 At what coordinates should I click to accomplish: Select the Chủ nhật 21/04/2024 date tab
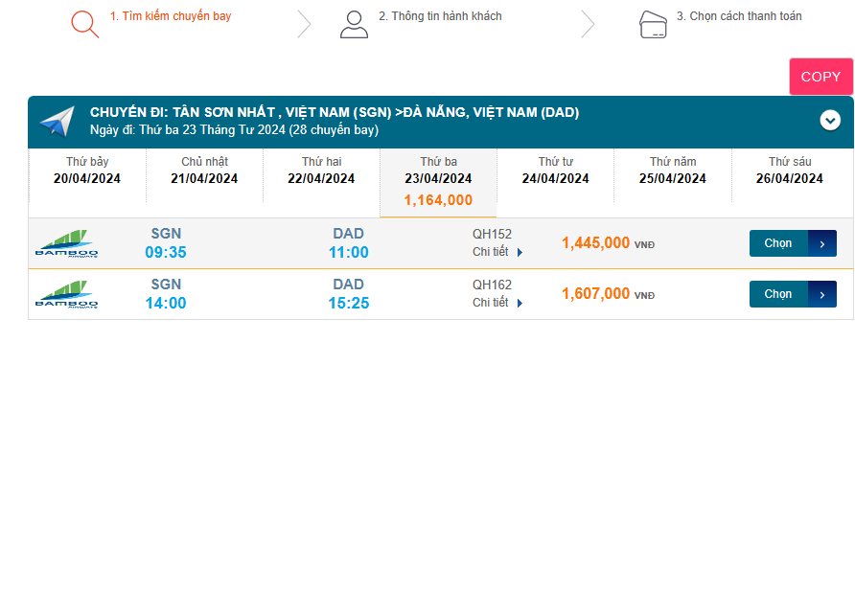click(x=204, y=171)
